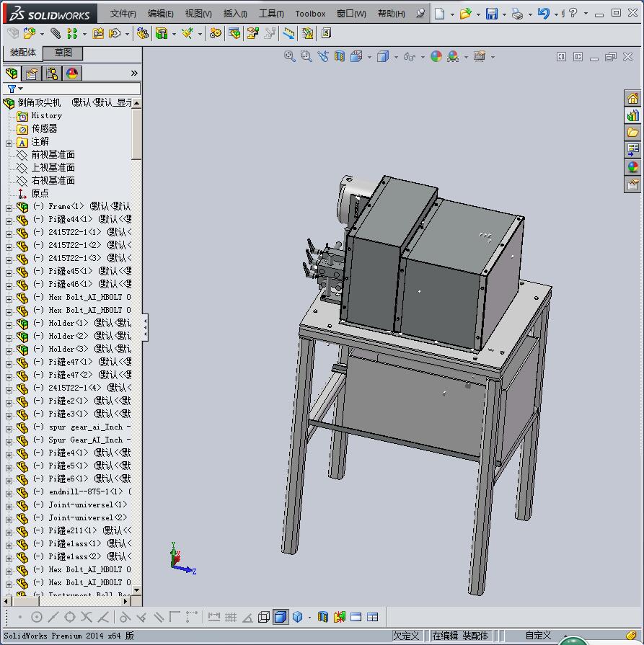Open Custom Properties icon in task pane

click(x=632, y=184)
